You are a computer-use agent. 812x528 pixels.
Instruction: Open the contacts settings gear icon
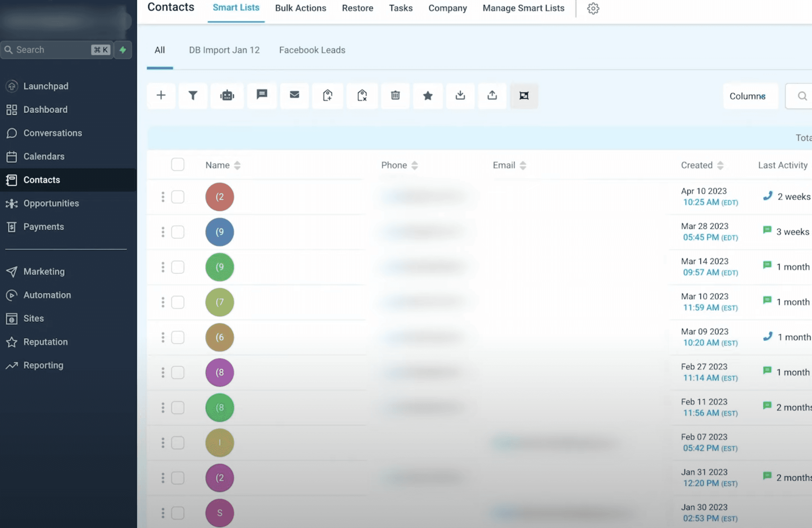click(x=593, y=8)
